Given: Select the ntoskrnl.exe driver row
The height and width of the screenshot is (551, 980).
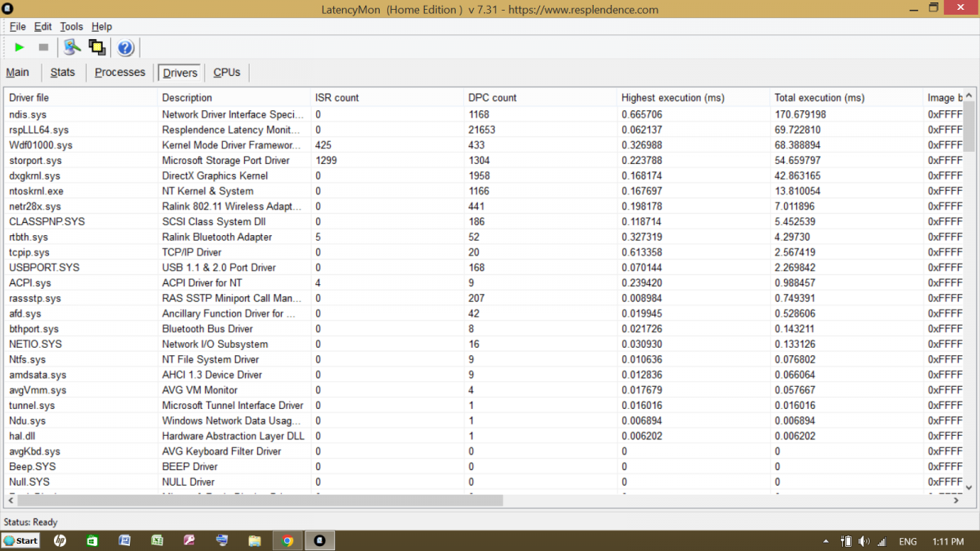Looking at the screenshot, I should click(x=483, y=191).
